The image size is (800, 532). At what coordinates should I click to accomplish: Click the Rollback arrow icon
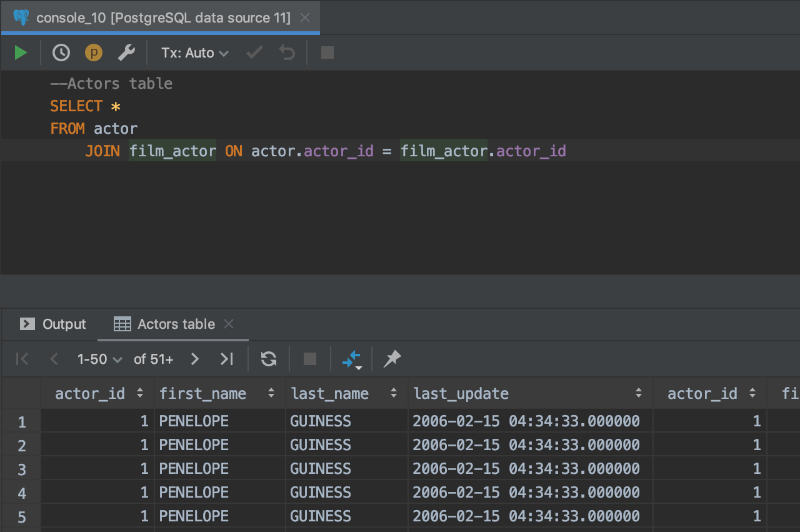pos(287,53)
